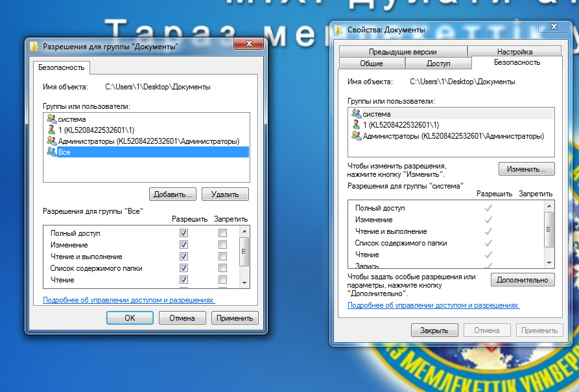Click 'Изменение' row in Properties window

tap(446, 220)
